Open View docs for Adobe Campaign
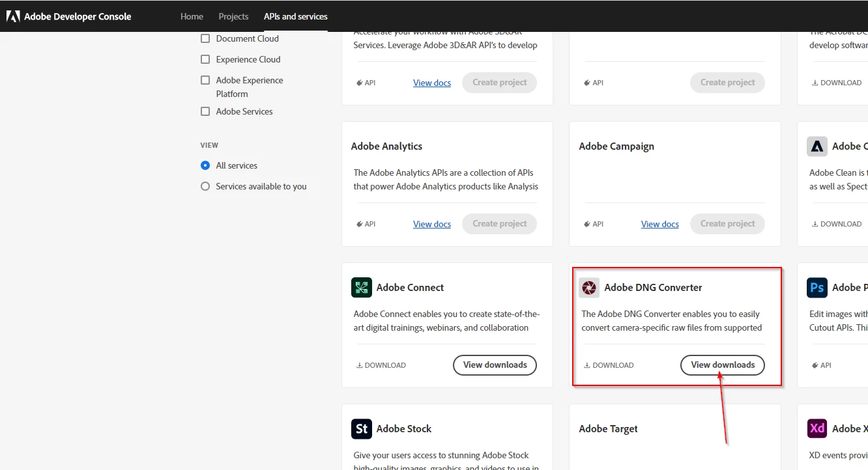Image resolution: width=868 pixels, height=470 pixels. coord(660,224)
